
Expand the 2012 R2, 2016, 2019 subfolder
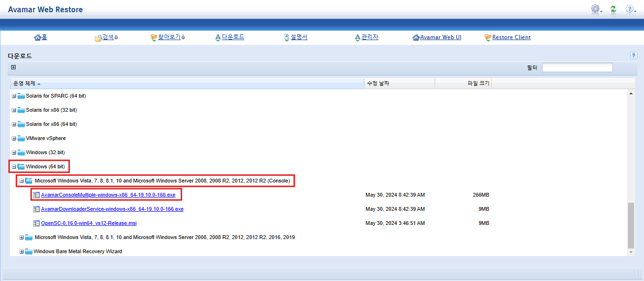point(22,237)
